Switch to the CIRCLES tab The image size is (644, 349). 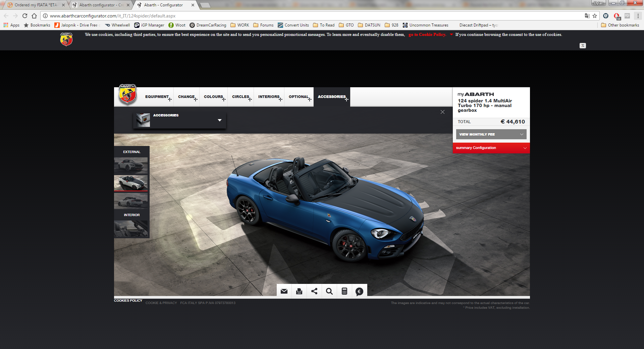241,97
